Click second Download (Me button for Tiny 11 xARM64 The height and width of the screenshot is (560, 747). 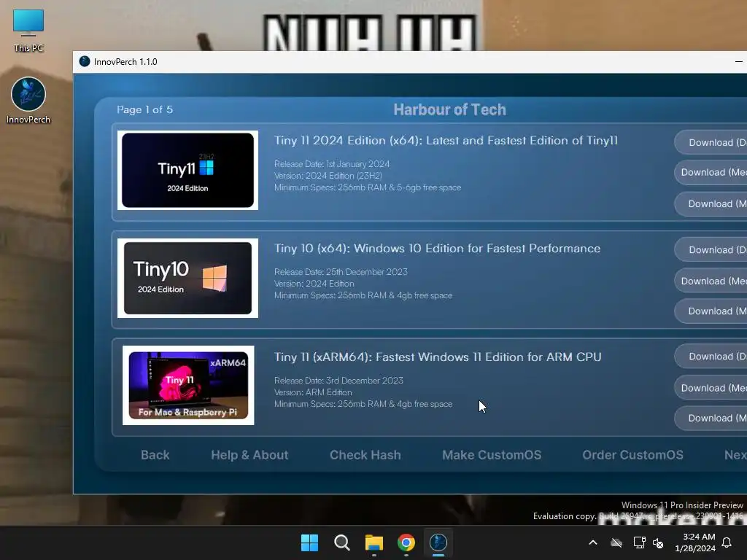click(x=711, y=388)
